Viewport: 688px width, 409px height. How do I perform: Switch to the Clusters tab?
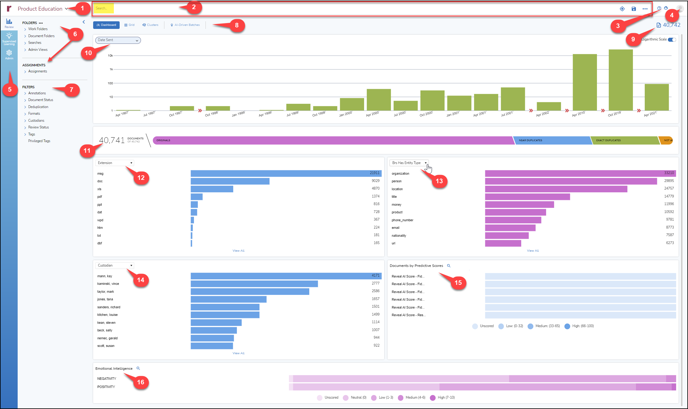coord(150,25)
